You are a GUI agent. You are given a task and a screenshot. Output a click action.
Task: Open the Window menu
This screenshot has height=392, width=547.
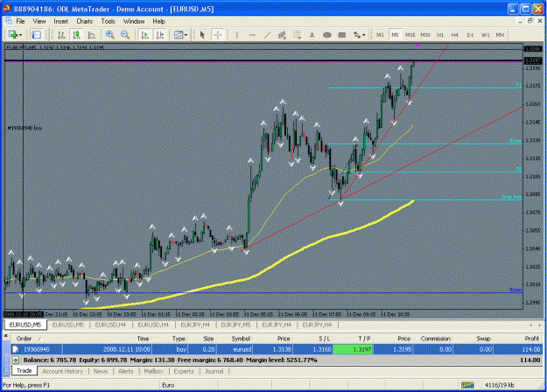click(x=134, y=21)
